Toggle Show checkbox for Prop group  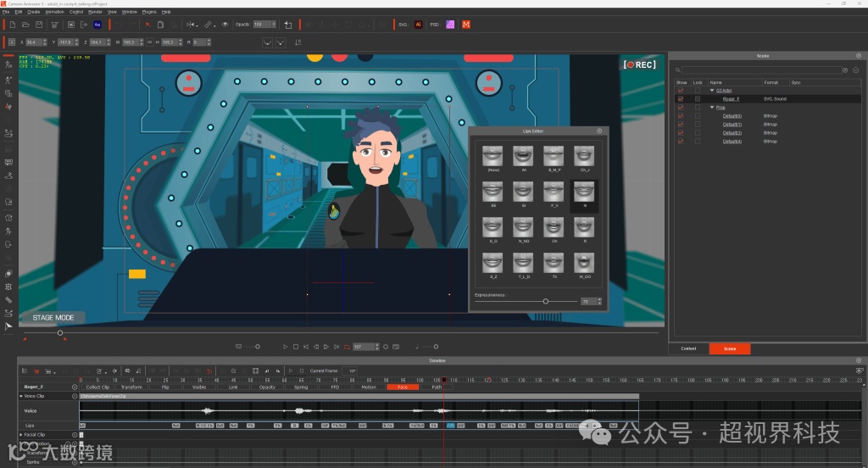pos(681,108)
